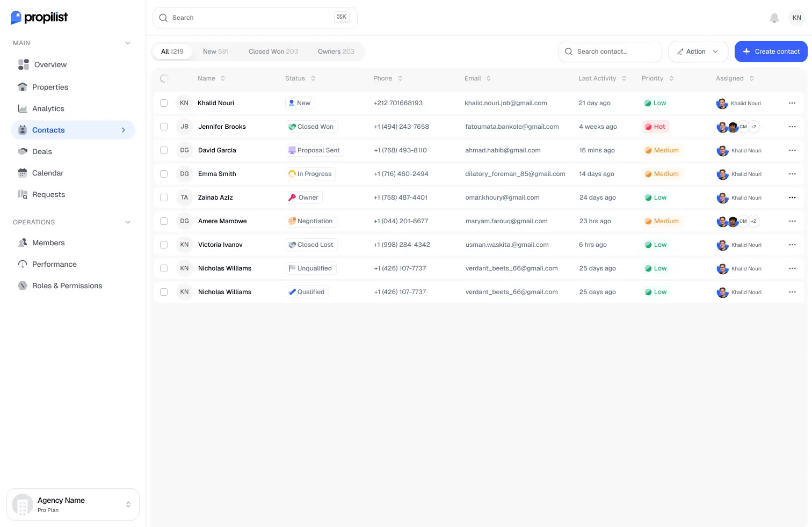This screenshot has height=527, width=812.
Task: Switch to the Closed Won tab
Action: coord(273,51)
